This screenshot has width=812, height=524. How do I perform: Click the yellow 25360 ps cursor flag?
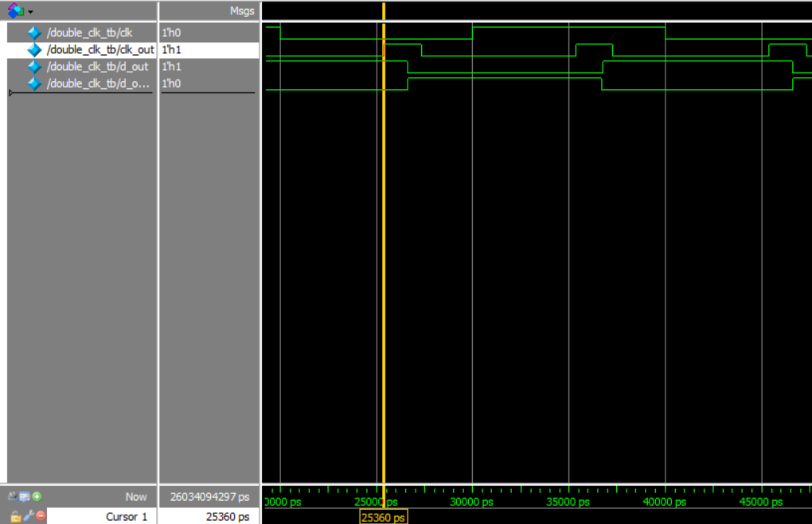[x=383, y=518]
